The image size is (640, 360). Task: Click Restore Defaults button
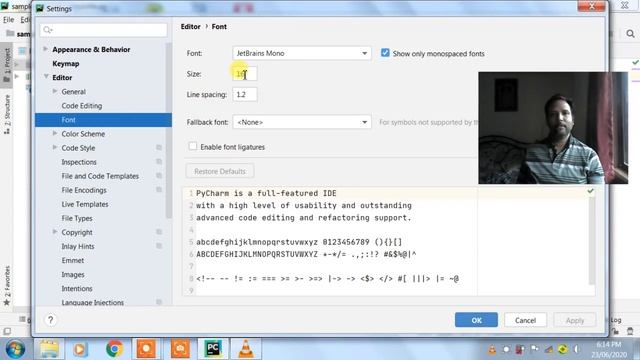click(x=220, y=171)
